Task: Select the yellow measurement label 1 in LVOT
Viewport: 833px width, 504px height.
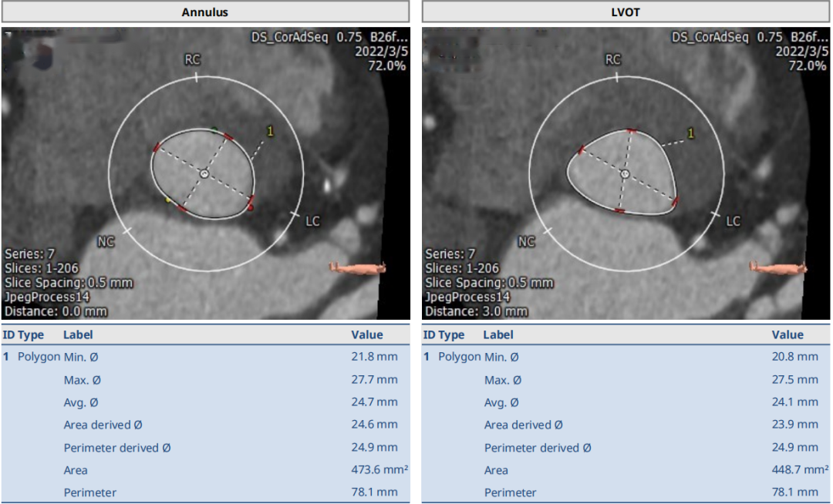Action: click(x=690, y=133)
